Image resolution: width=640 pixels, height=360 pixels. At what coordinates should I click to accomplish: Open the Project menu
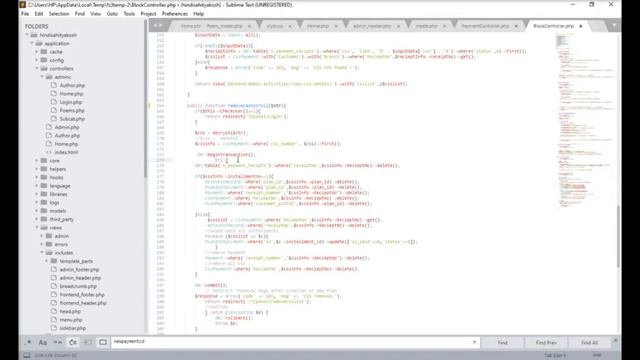(148, 14)
